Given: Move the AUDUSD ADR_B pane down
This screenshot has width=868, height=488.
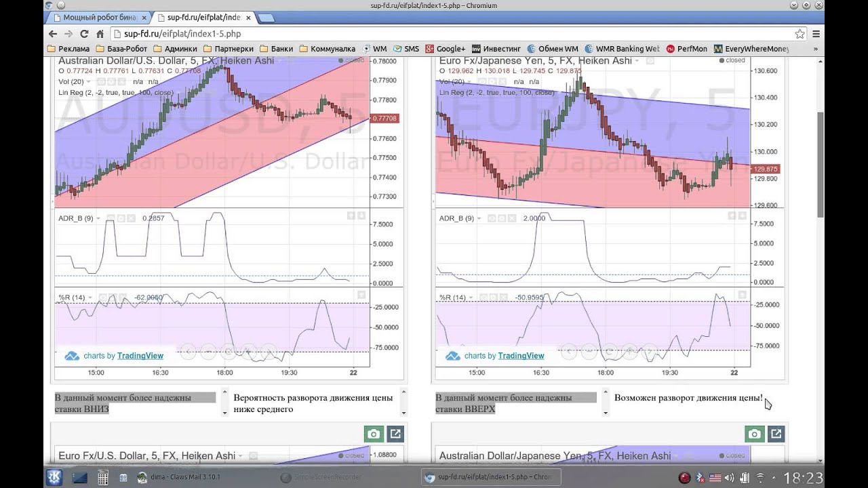Looking at the screenshot, I should tap(361, 216).
